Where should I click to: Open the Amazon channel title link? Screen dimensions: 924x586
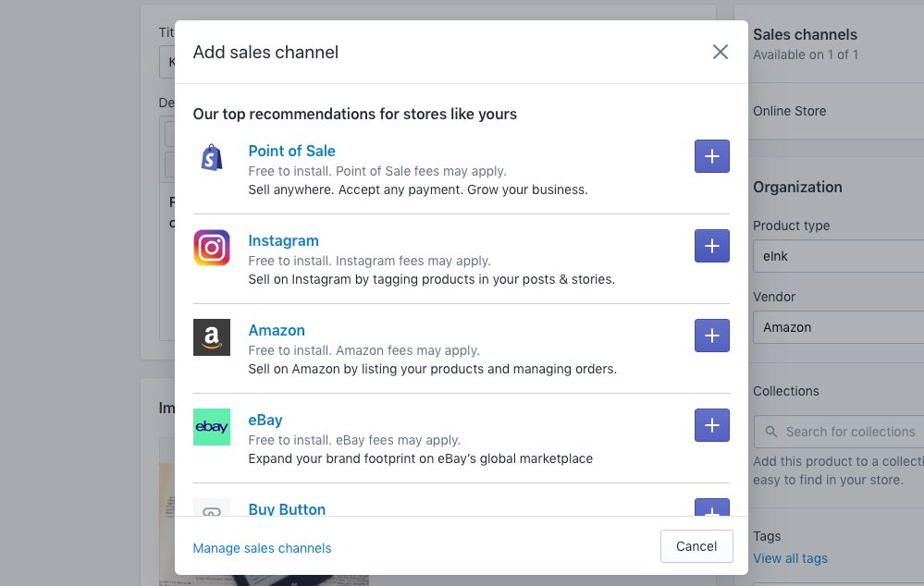(x=277, y=330)
